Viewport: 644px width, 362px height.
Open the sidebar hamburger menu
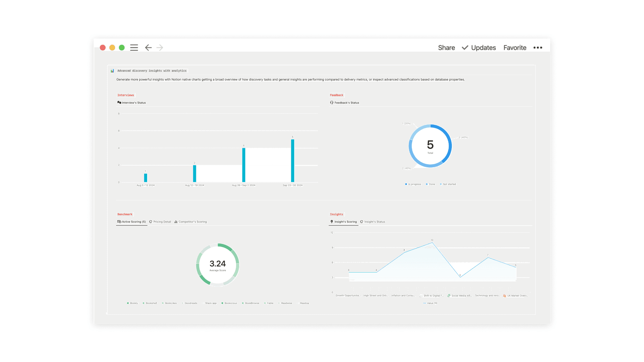134,48
